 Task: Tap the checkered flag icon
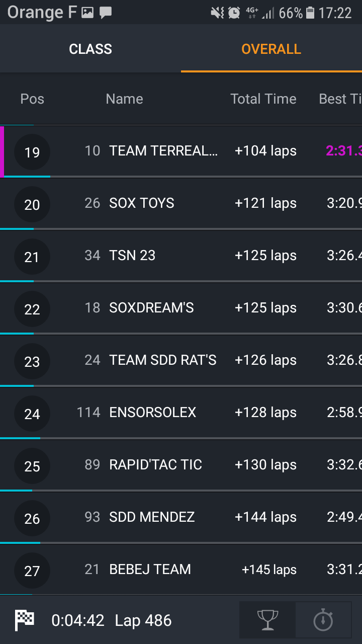click(x=24, y=620)
